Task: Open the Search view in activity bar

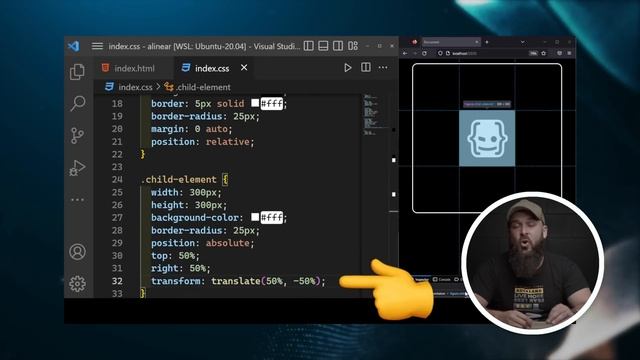Action: click(77, 103)
